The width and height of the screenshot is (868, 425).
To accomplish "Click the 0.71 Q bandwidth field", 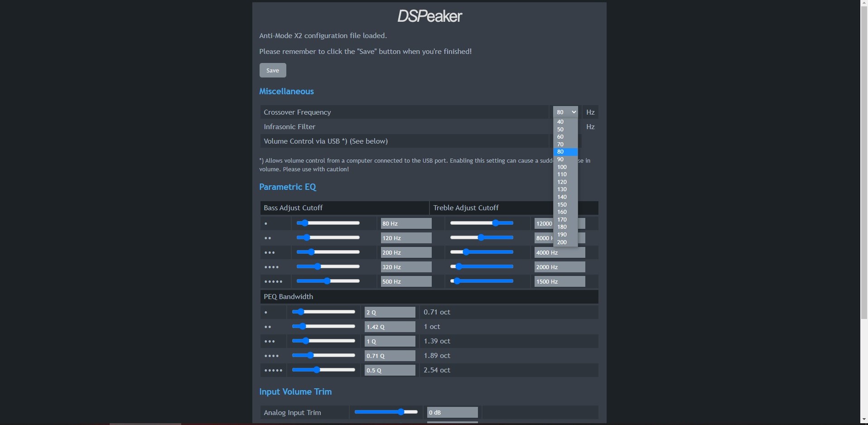I will 390,356.
